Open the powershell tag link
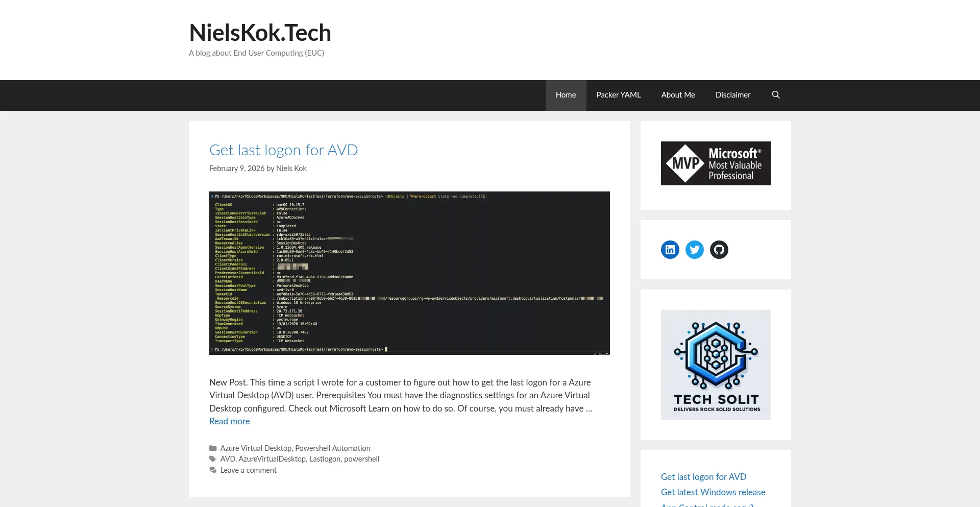 [x=361, y=459]
